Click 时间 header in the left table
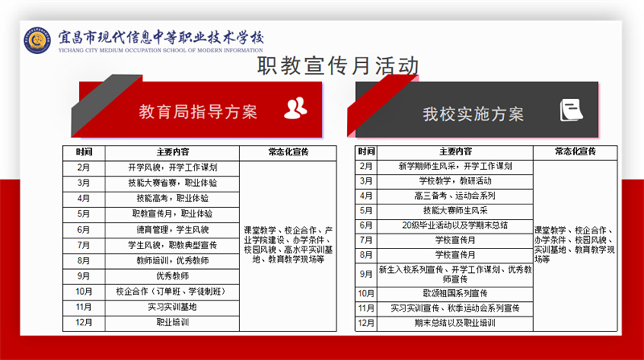Image resolution: width=644 pixels, height=360 pixels. point(84,152)
